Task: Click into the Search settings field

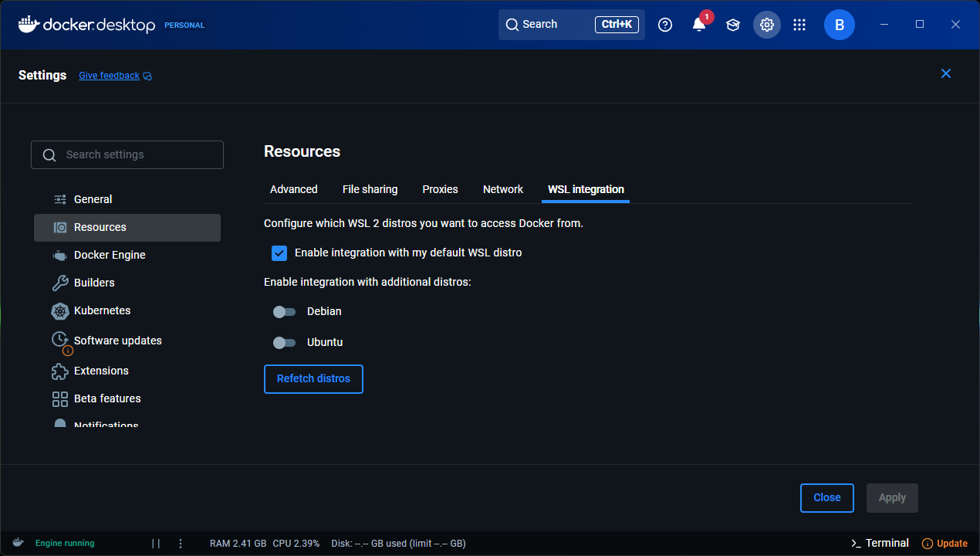Action: pyautogui.click(x=127, y=154)
